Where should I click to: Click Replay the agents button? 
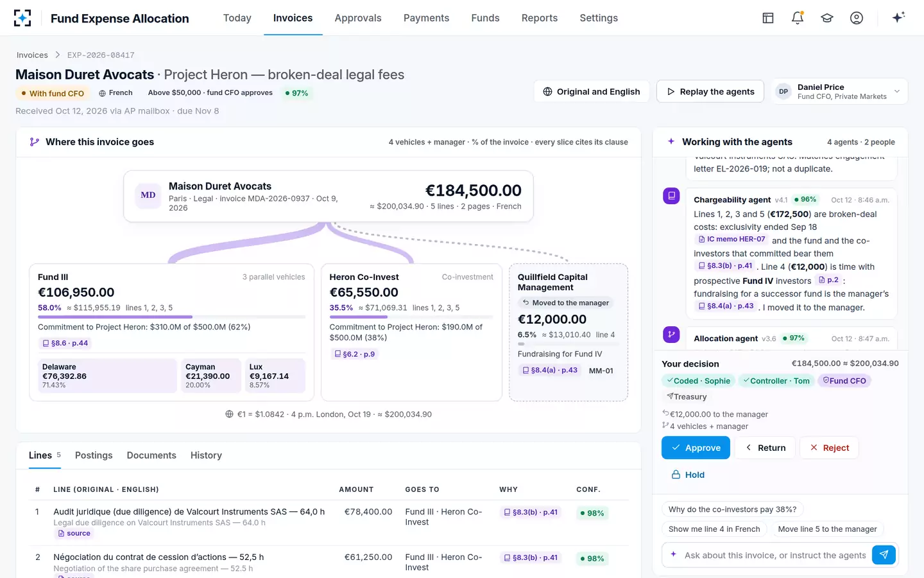pos(710,91)
